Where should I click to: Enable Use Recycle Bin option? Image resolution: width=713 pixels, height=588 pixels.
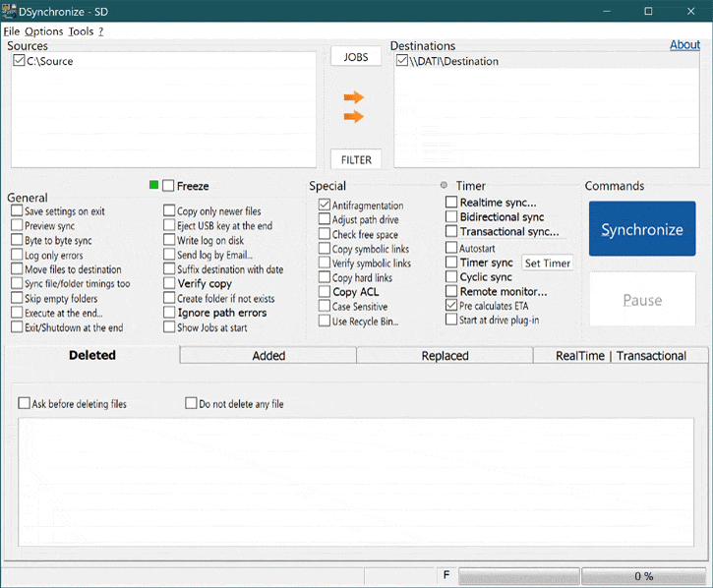[325, 322]
